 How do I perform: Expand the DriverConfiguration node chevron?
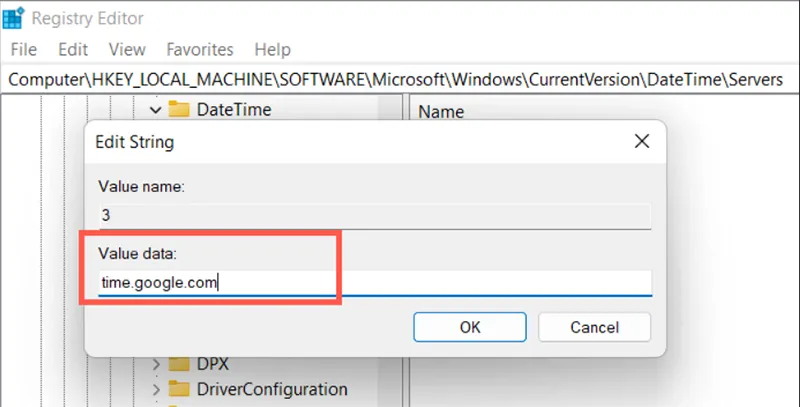click(155, 389)
